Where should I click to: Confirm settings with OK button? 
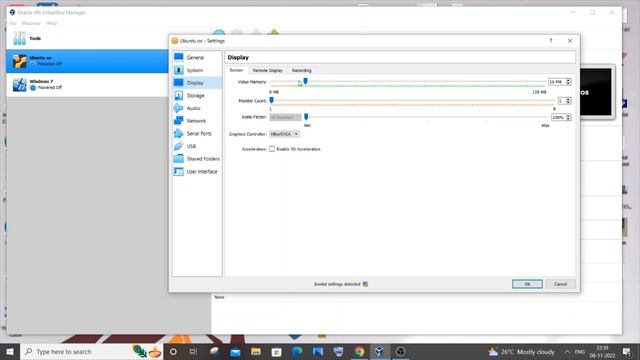point(527,284)
